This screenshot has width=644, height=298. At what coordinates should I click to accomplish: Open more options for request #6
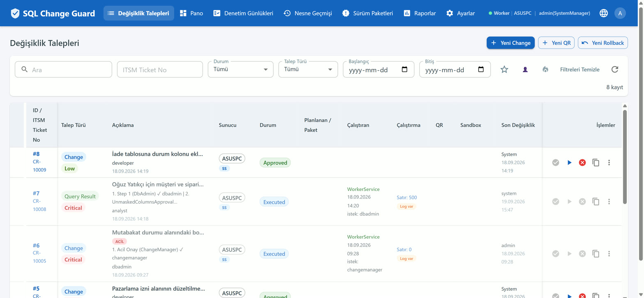tap(609, 254)
